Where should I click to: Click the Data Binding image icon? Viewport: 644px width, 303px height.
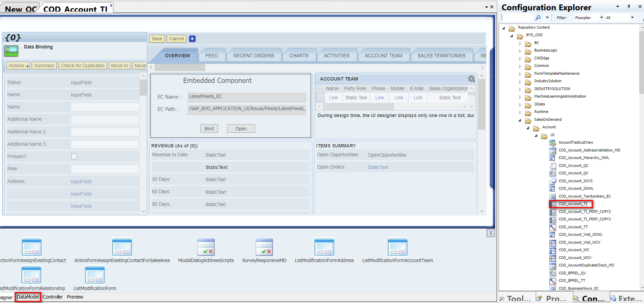(x=11, y=51)
